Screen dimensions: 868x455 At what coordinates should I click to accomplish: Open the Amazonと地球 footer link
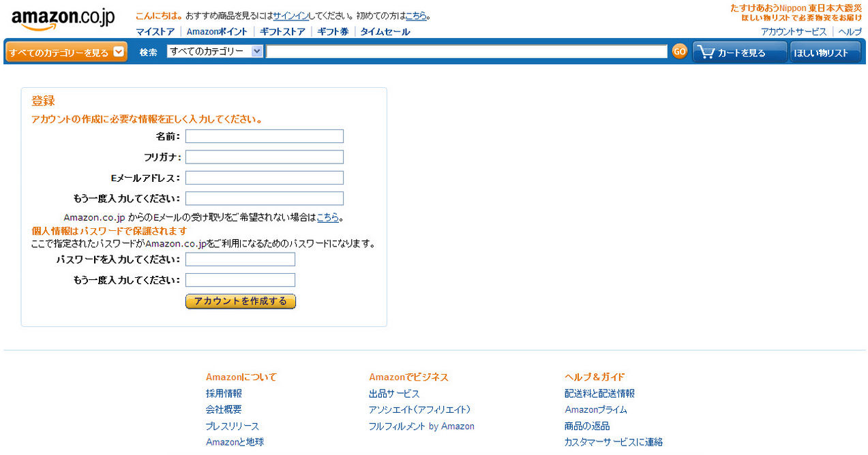coord(235,442)
